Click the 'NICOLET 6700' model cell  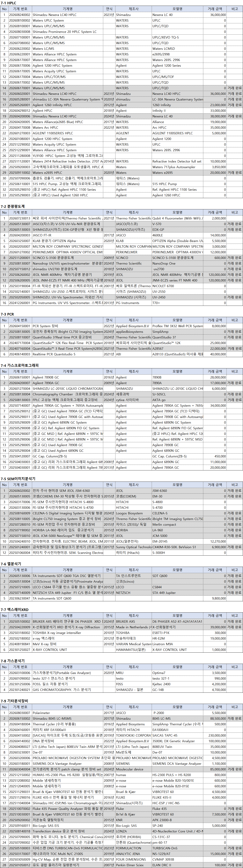click(177, 286)
